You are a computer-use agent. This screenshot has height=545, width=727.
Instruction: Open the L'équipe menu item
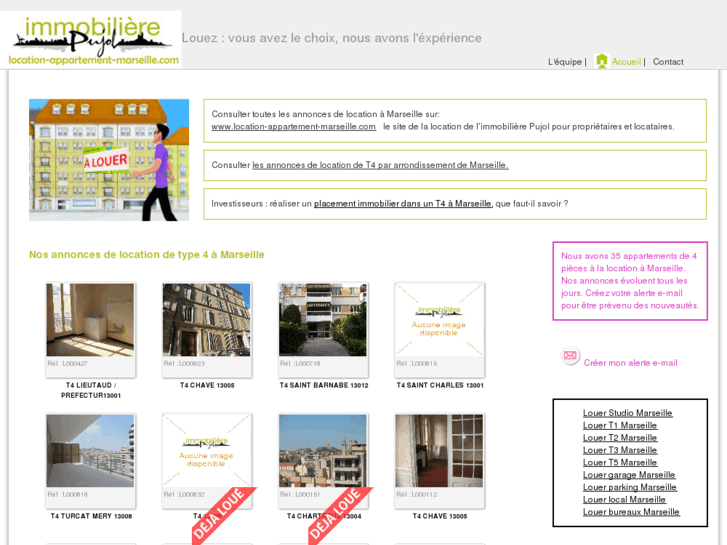point(565,62)
